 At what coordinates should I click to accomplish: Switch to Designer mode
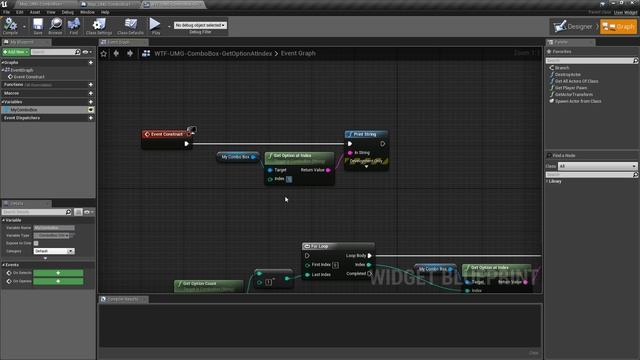click(x=573, y=27)
